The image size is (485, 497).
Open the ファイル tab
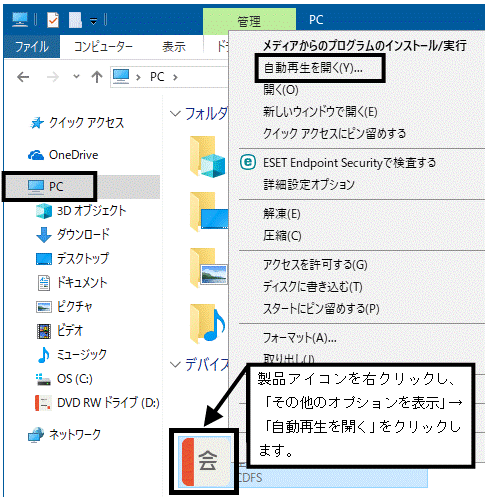tap(32, 46)
